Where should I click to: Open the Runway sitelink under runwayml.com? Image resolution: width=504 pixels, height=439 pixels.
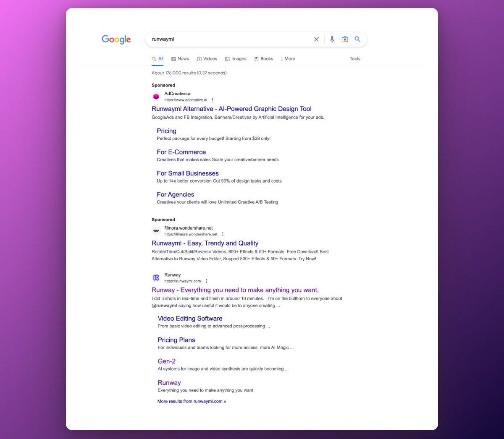point(169,383)
